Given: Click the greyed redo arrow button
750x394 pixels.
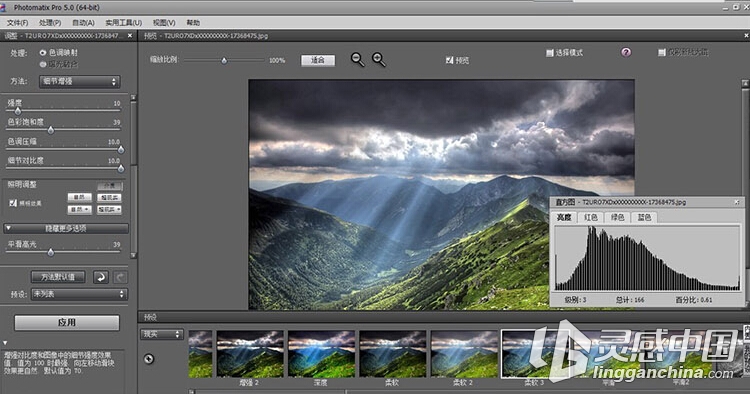Looking at the screenshot, I should (121, 277).
